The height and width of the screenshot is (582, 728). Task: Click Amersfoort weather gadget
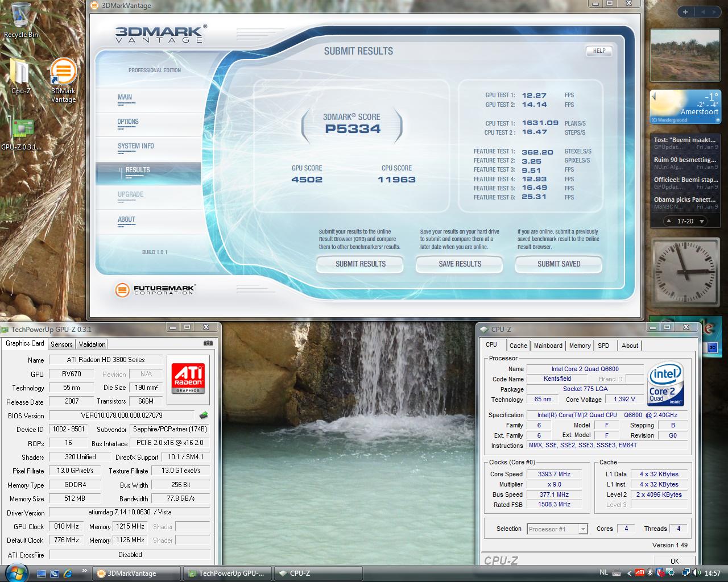(x=685, y=107)
